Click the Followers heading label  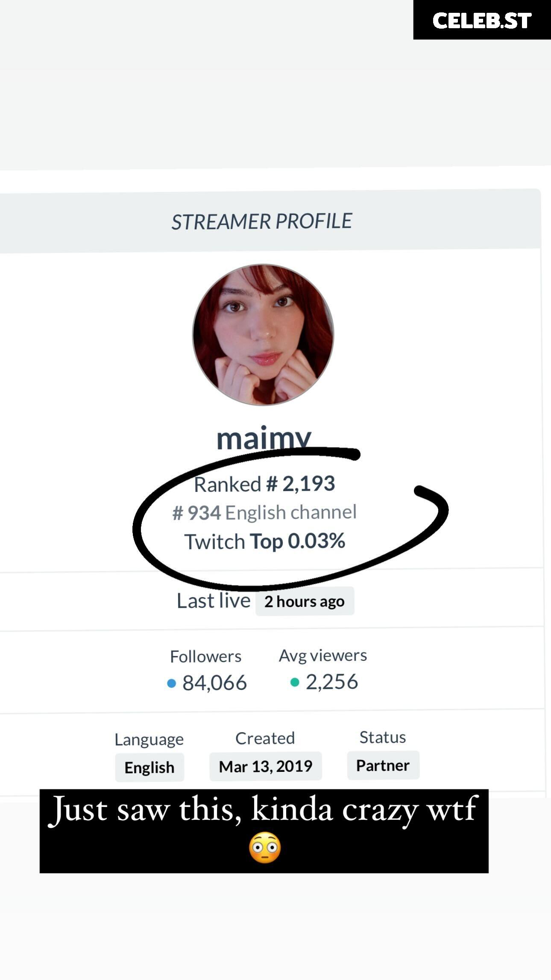pyautogui.click(x=206, y=656)
